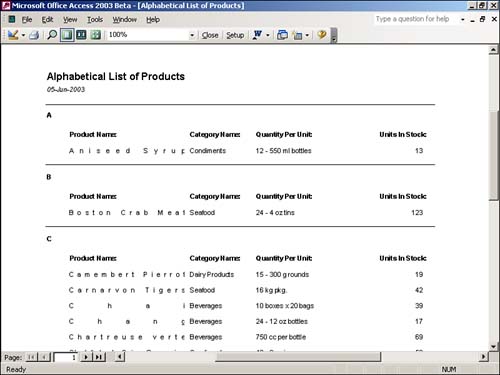Click the Access Help icon
The width and height of the screenshot is (500, 375).
pyautogui.click(x=322, y=35)
